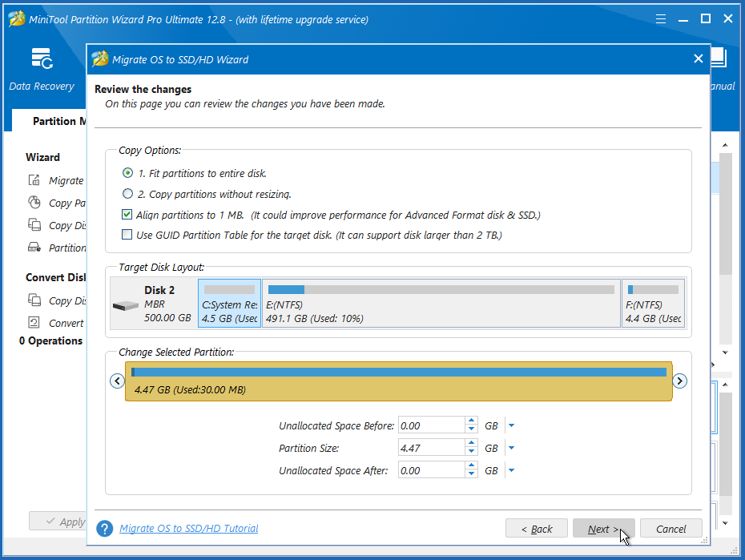Image resolution: width=745 pixels, height=560 pixels.
Task: Uncheck Align partitions to 1 MB
Action: tap(127, 214)
